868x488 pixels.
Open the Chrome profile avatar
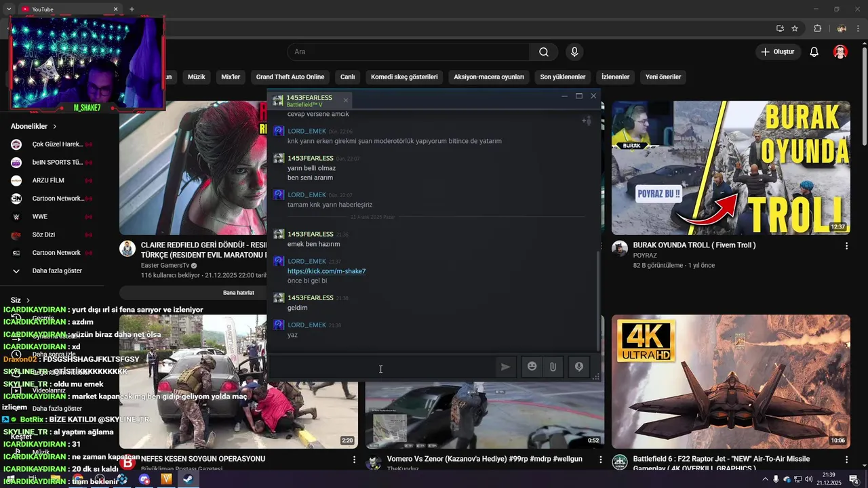[842, 28]
